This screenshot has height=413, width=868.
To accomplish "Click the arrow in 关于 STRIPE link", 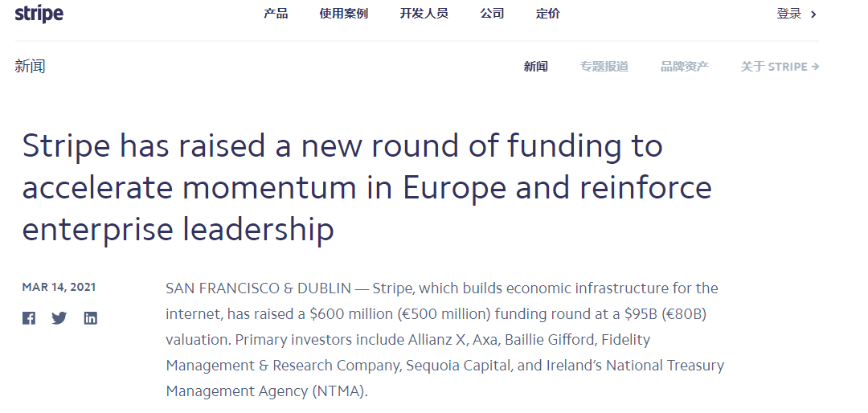I will pyautogui.click(x=816, y=67).
